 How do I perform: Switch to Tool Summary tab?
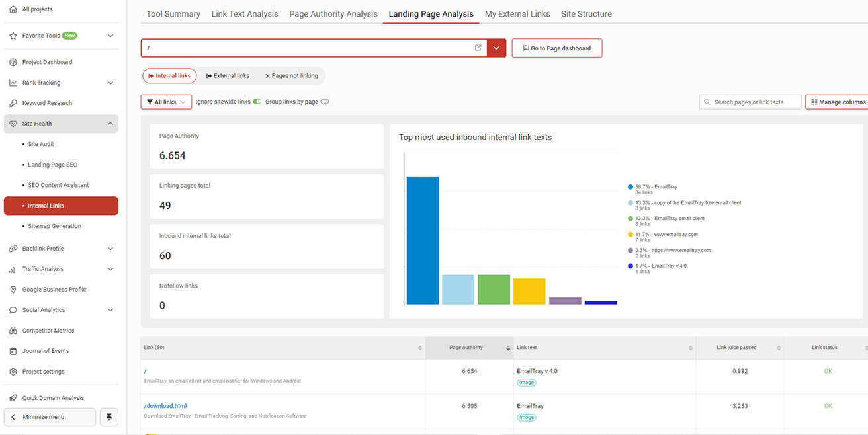[173, 14]
